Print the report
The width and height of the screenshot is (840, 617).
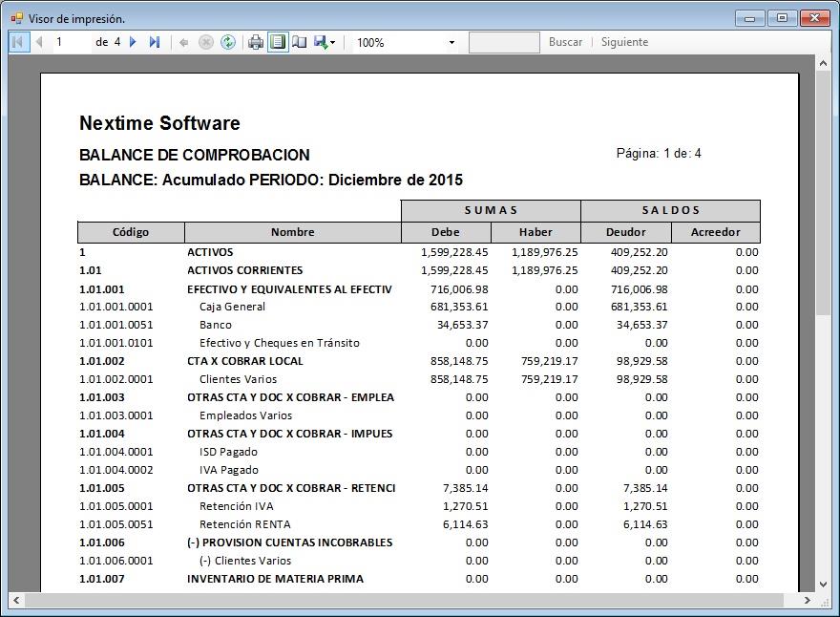click(x=256, y=42)
